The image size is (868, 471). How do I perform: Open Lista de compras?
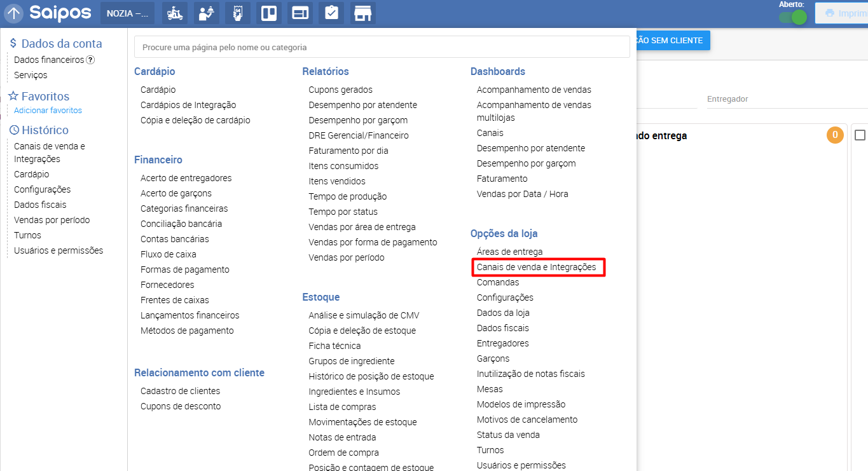click(342, 407)
